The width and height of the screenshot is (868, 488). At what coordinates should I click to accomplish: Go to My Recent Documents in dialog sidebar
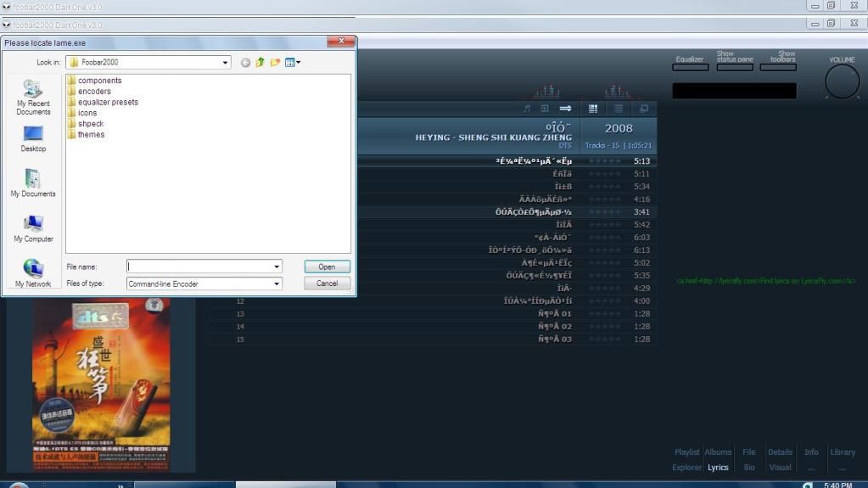click(33, 98)
